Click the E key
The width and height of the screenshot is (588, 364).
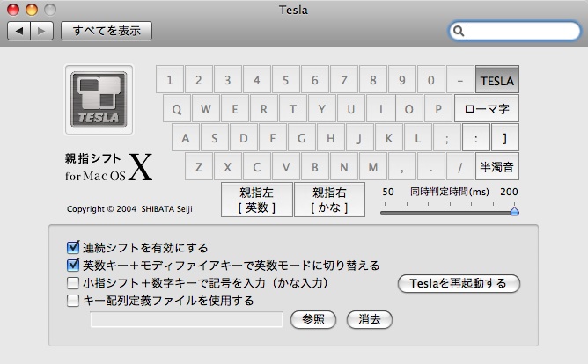click(x=235, y=109)
